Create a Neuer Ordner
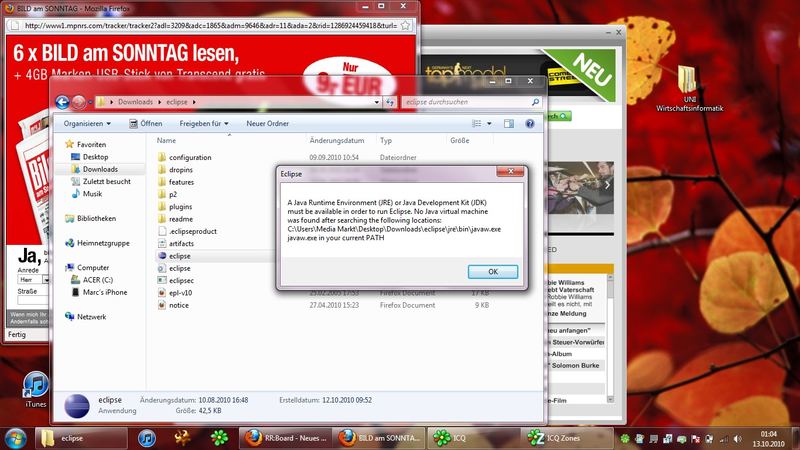Image resolution: width=800 pixels, height=450 pixels. pos(267,123)
